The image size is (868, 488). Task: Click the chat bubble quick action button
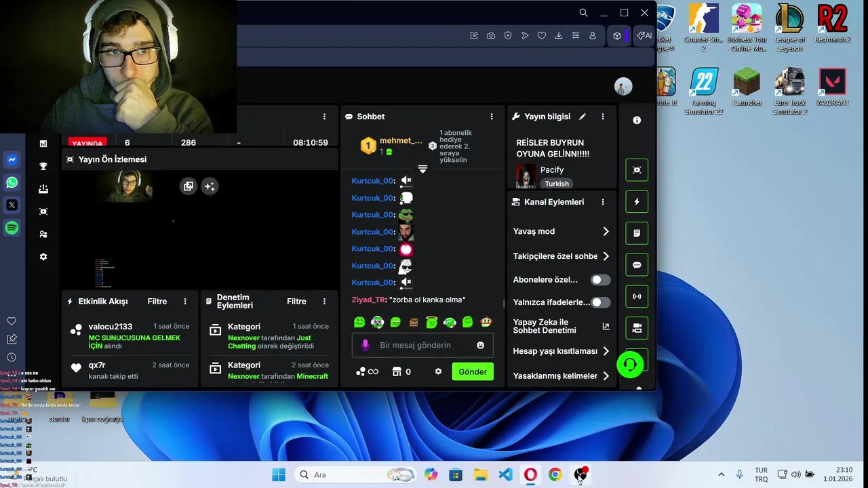click(637, 265)
